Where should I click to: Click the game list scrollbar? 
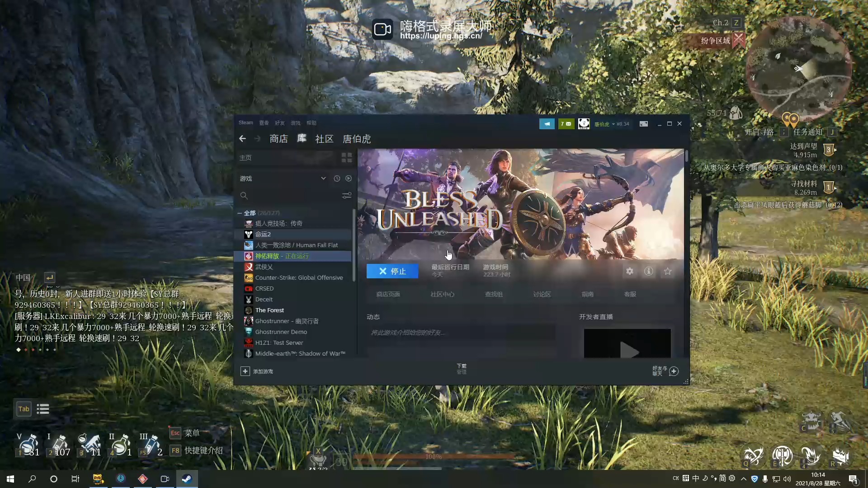(354, 245)
